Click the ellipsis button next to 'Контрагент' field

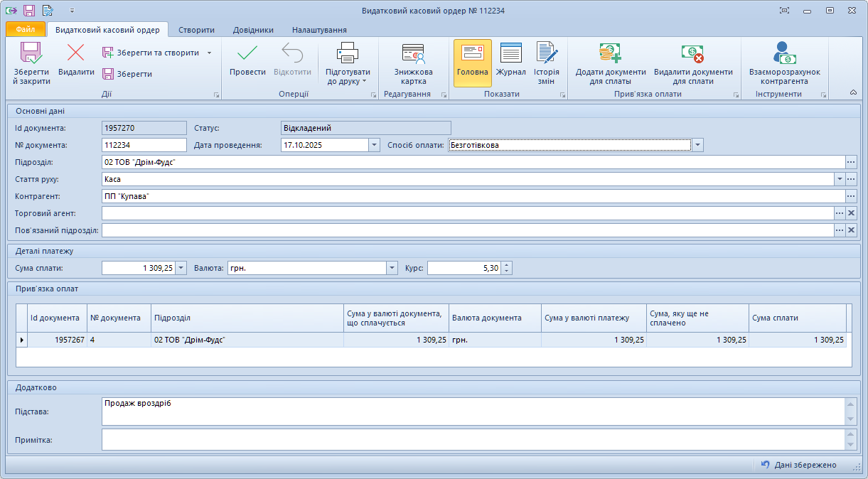pyautogui.click(x=851, y=196)
